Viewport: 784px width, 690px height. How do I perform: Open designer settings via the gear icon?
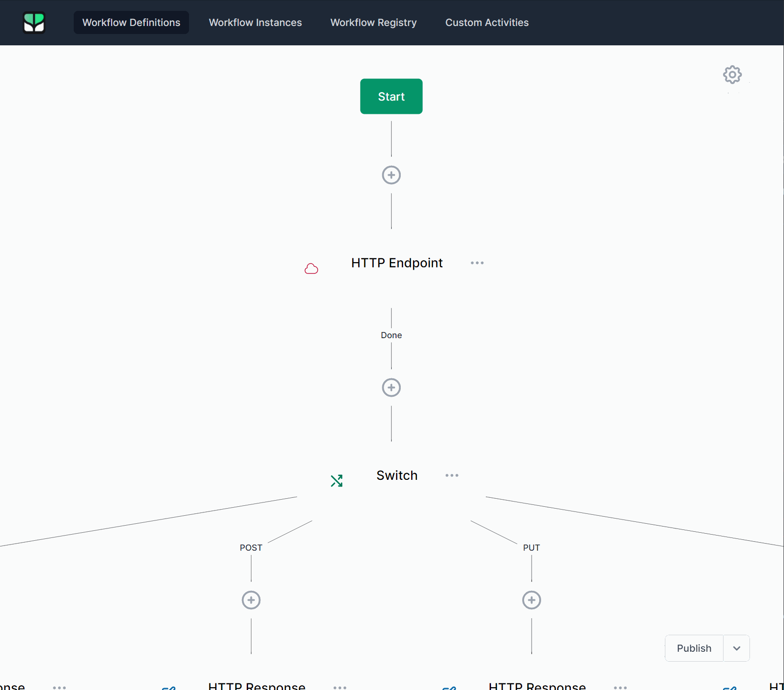pos(732,75)
